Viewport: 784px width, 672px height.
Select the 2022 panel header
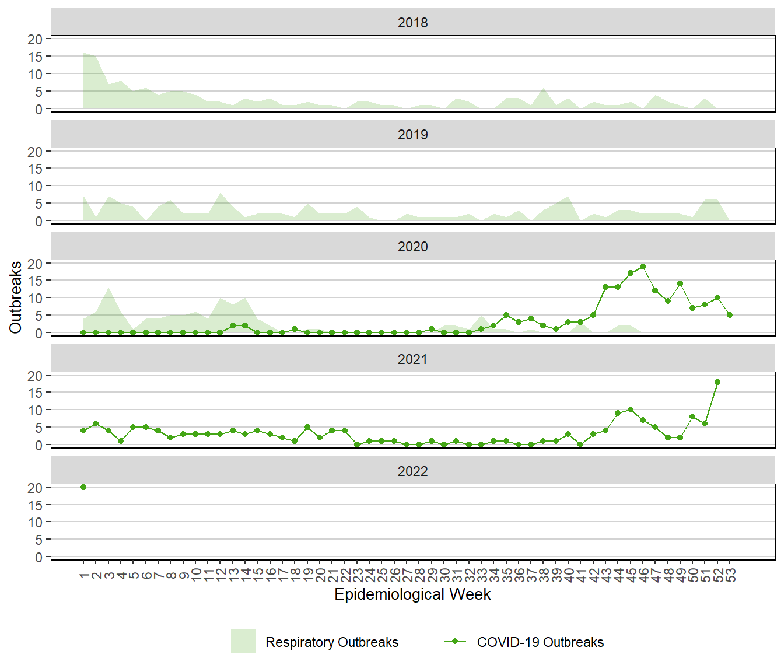(x=413, y=471)
